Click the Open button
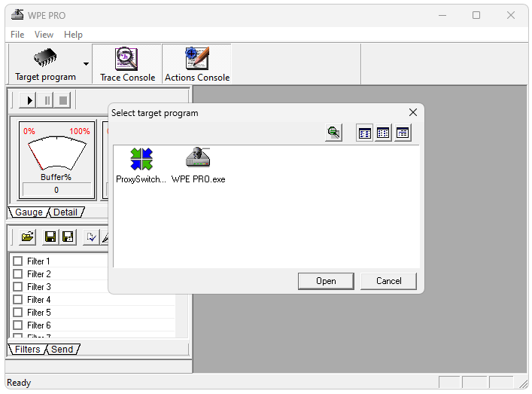 (x=326, y=281)
